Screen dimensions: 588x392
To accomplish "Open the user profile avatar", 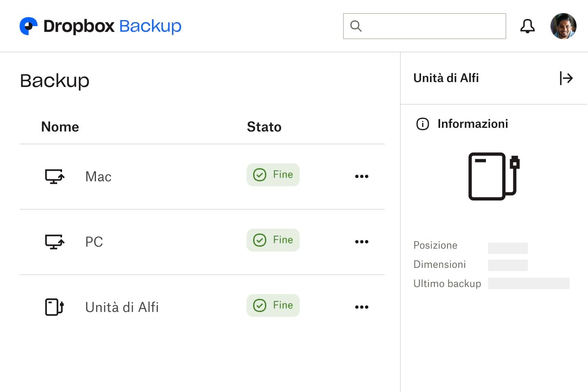I will point(563,26).
